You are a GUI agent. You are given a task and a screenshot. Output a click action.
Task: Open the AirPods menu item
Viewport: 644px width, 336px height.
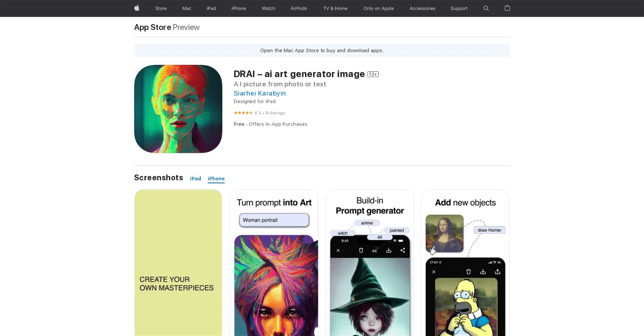pos(299,8)
